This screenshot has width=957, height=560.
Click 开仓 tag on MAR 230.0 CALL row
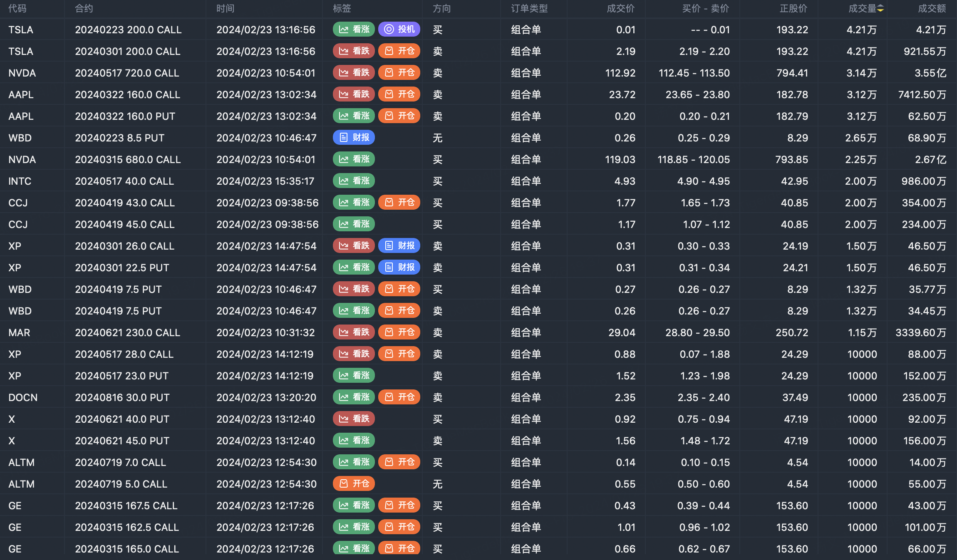pyautogui.click(x=399, y=332)
